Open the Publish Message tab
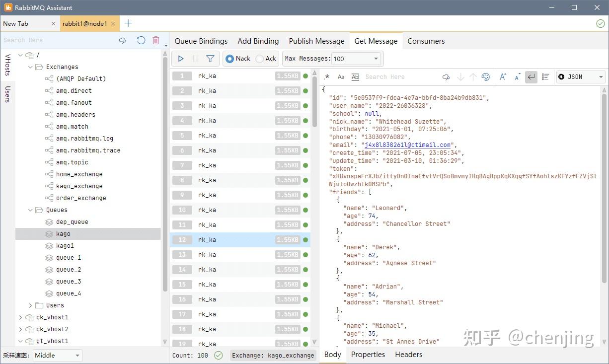609x364 pixels. (x=317, y=41)
